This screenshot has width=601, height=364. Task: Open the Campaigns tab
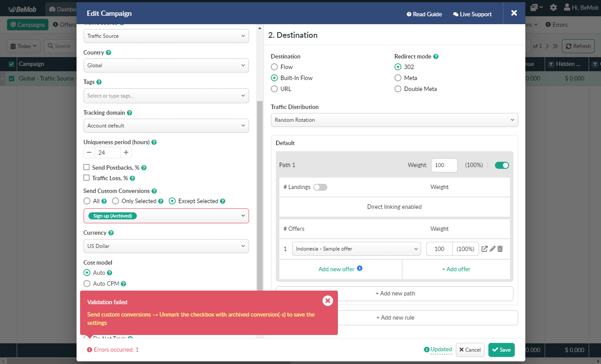[x=28, y=25]
